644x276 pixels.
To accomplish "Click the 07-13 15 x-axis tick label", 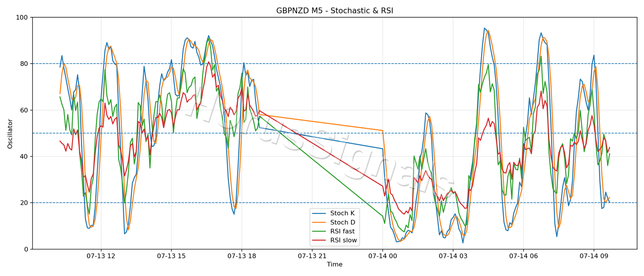I will (x=171, y=256).
